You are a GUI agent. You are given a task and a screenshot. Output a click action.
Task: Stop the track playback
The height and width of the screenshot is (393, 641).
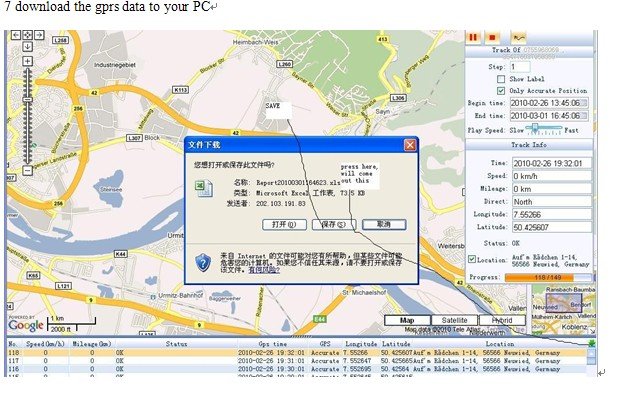[x=492, y=38]
